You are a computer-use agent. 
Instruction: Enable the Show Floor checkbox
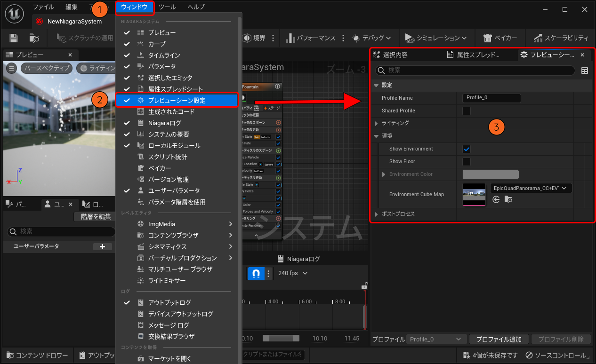coord(467,162)
